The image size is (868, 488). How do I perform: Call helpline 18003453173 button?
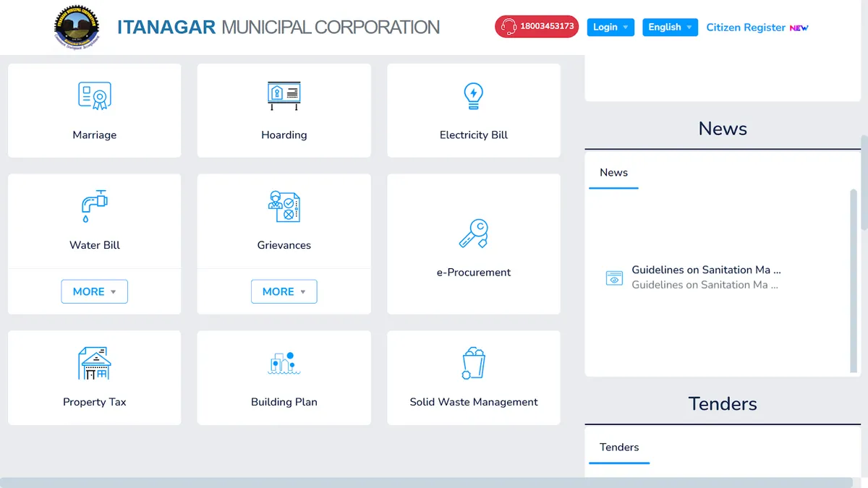point(537,27)
